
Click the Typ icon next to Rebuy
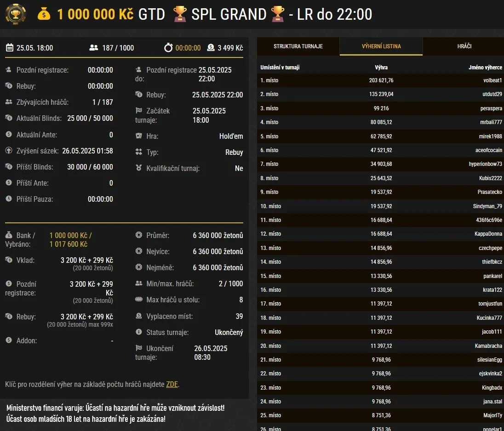(139, 152)
